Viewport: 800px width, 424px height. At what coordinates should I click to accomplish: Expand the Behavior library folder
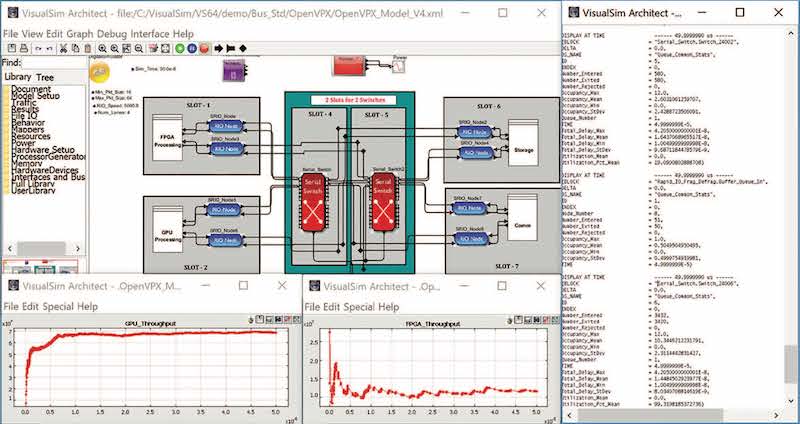[x=28, y=123]
